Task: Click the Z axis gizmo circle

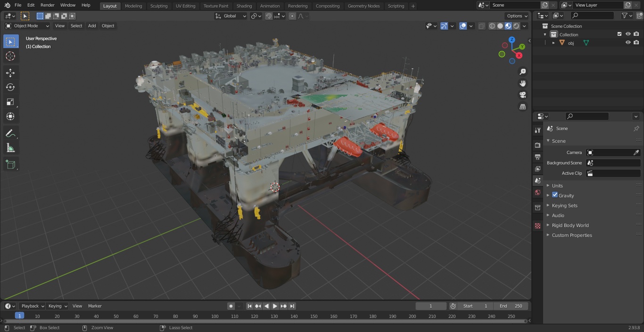Action: (512, 40)
